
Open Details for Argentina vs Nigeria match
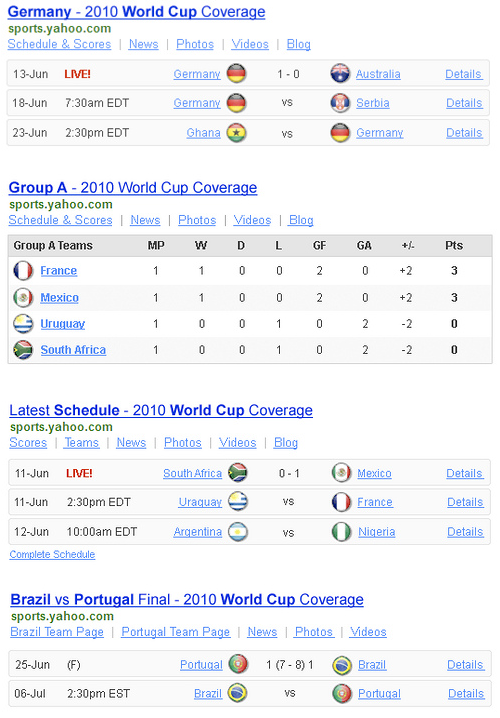(x=465, y=532)
